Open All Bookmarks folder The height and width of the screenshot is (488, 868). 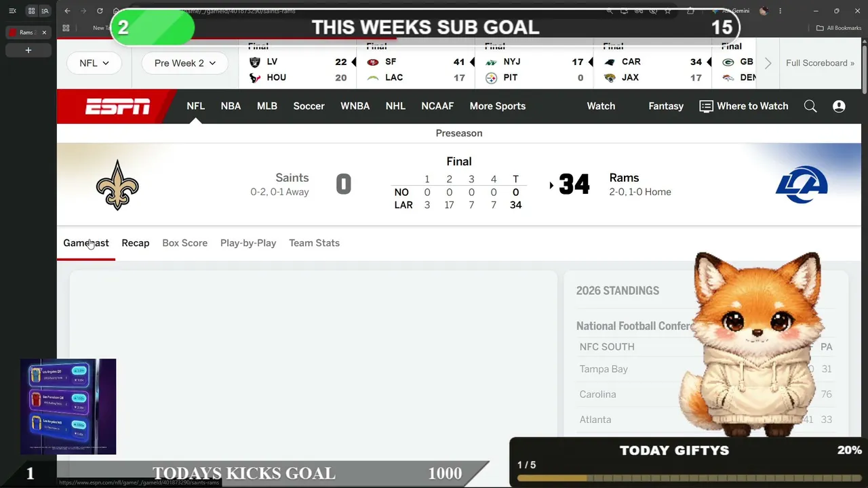[838, 28]
